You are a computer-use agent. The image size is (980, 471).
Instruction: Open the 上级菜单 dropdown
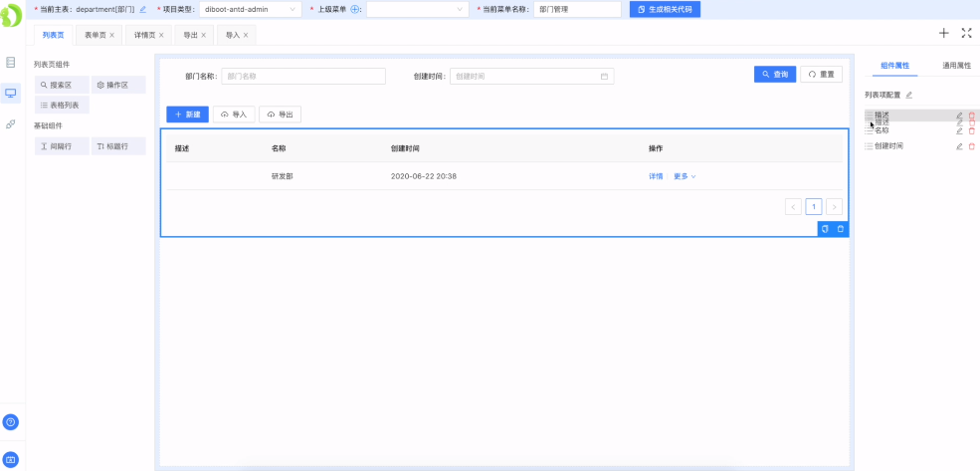pyautogui.click(x=417, y=9)
